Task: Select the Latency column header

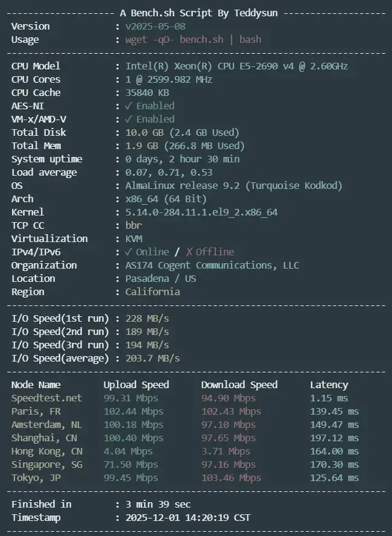Action: coord(329,384)
